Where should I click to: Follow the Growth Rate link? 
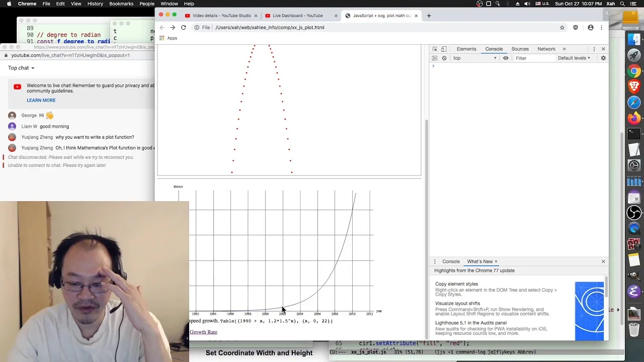[203, 332]
